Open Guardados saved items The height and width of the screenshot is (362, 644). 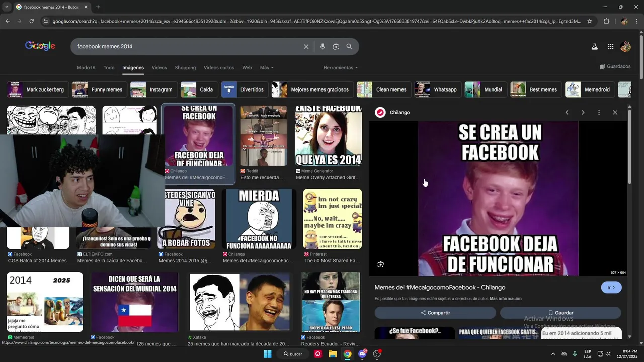pyautogui.click(x=615, y=66)
